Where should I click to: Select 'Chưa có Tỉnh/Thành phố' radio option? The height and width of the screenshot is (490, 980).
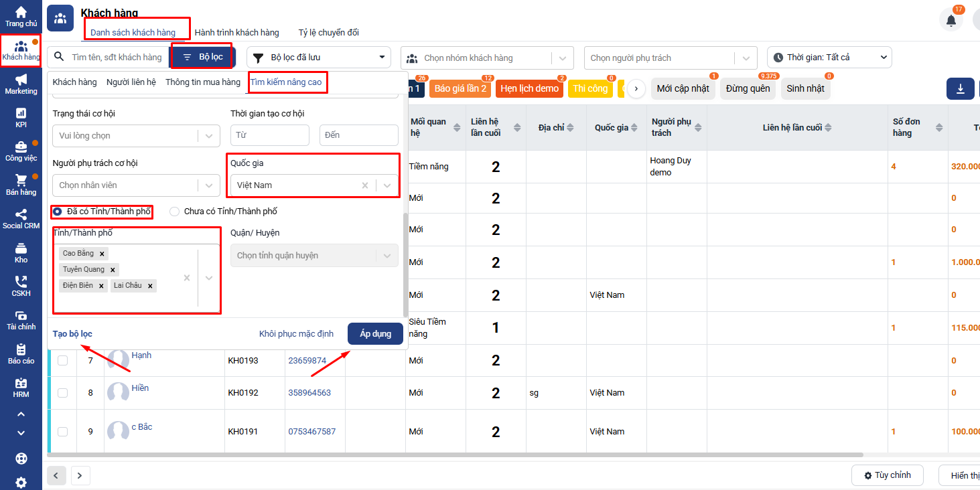(x=175, y=212)
